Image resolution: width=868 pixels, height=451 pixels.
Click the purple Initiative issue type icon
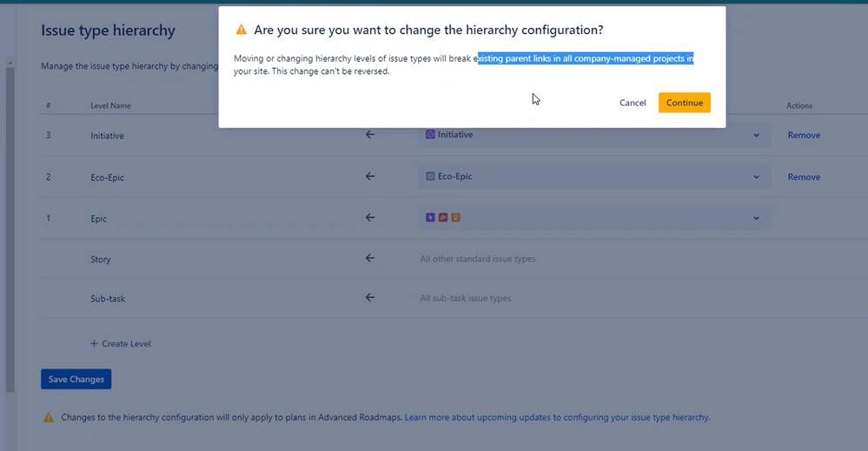(x=430, y=135)
